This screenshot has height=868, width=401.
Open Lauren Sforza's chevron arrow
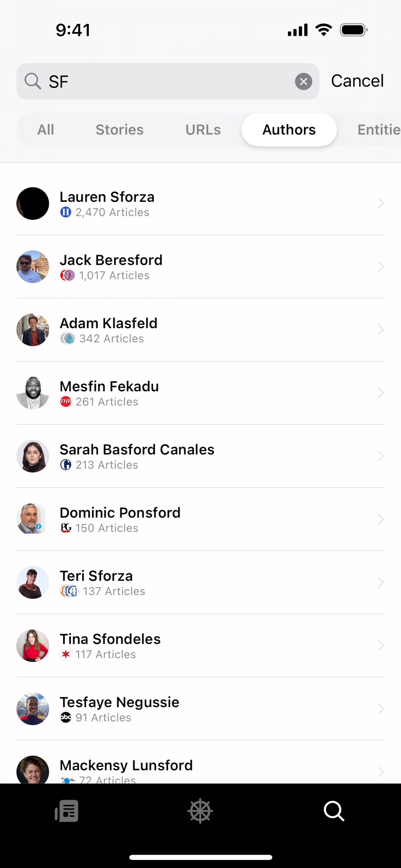(381, 203)
